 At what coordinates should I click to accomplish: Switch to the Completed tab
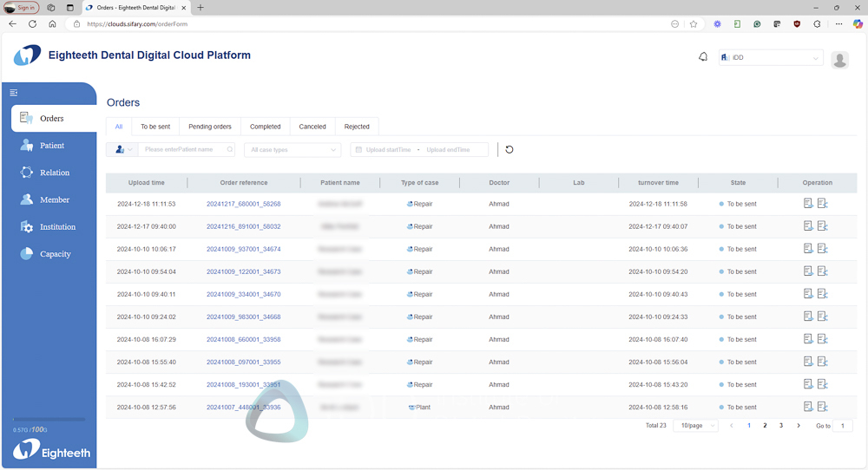[x=266, y=127]
